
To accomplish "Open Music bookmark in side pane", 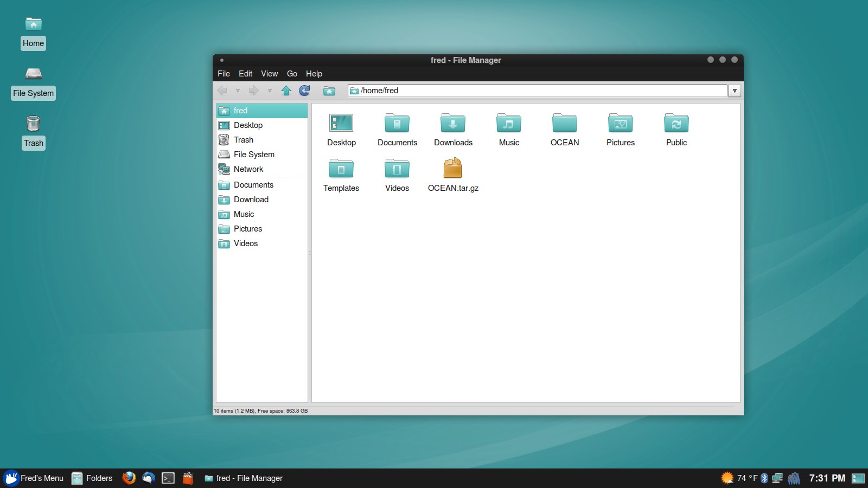I will tap(262, 214).
